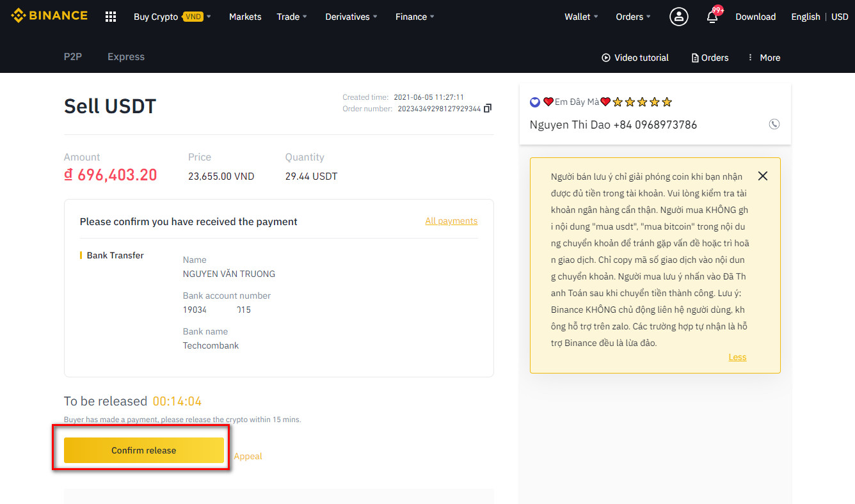Expand the Trade dropdown menu

click(292, 17)
